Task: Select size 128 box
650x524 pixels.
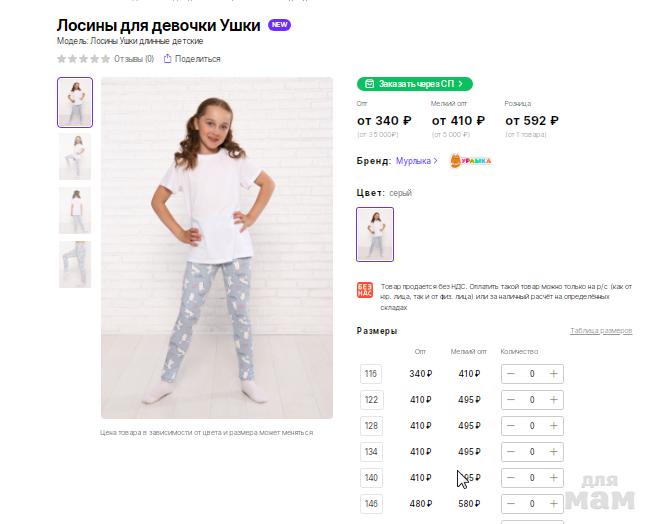Action: pyautogui.click(x=371, y=426)
